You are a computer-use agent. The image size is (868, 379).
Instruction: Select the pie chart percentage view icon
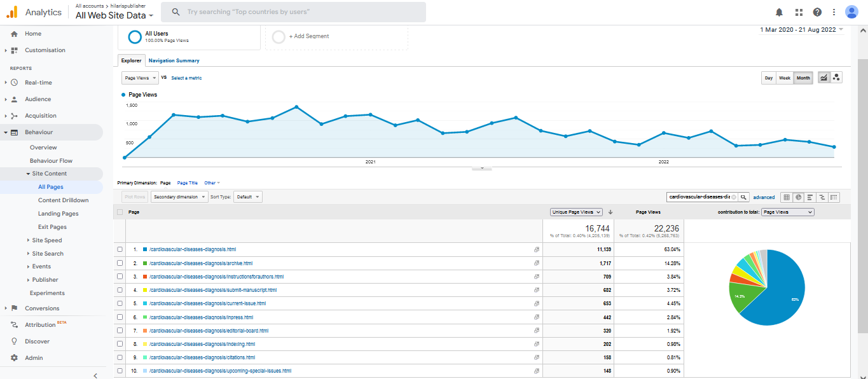pyautogui.click(x=799, y=197)
